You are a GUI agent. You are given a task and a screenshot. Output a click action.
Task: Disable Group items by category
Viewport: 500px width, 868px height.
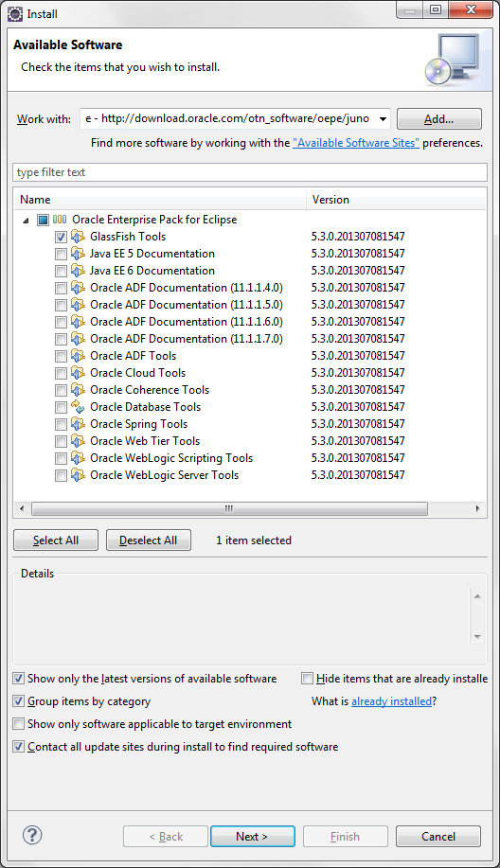19,701
